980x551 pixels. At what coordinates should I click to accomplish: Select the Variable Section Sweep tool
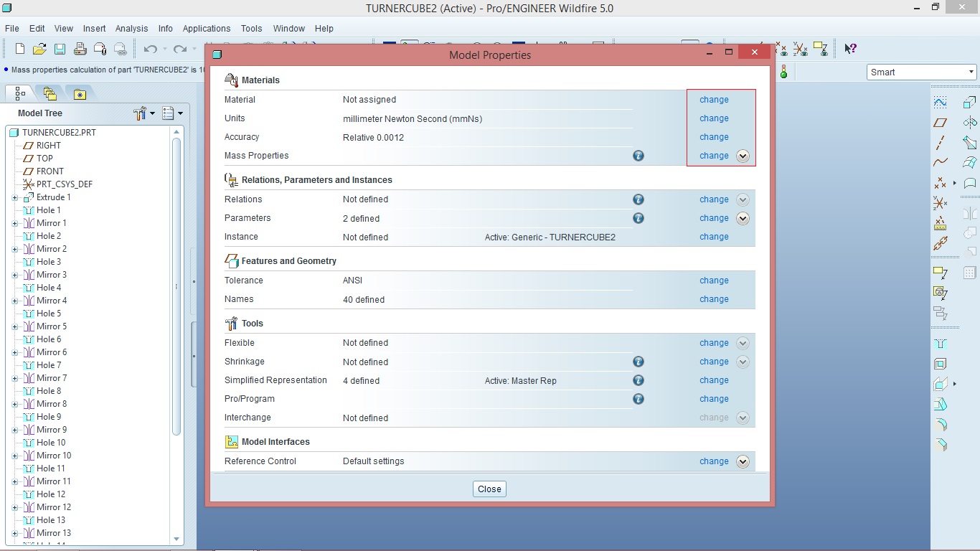970,142
